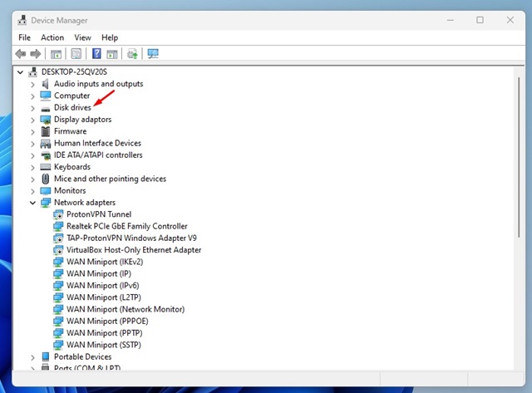Select Realtek PCIe GbE Family Controller text

pyautogui.click(x=127, y=226)
